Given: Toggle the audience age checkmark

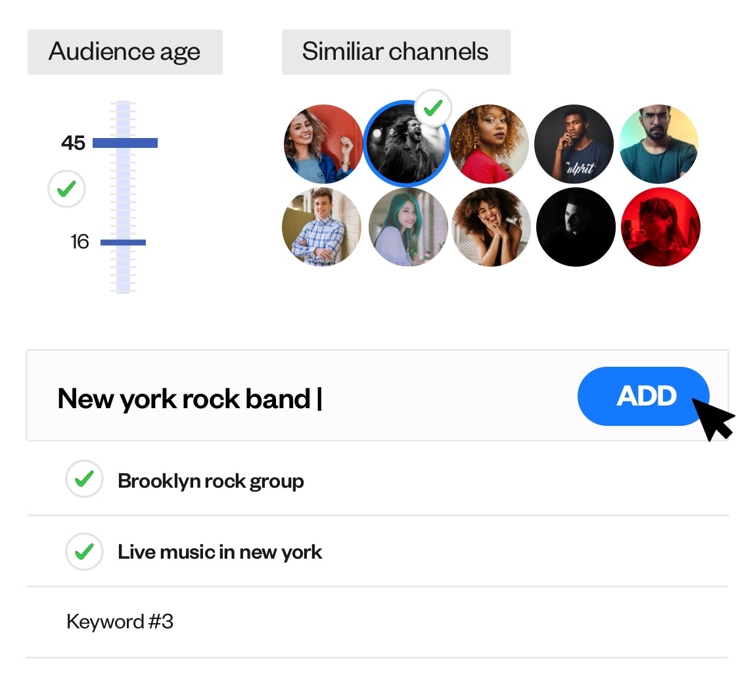Looking at the screenshot, I should [66, 189].
